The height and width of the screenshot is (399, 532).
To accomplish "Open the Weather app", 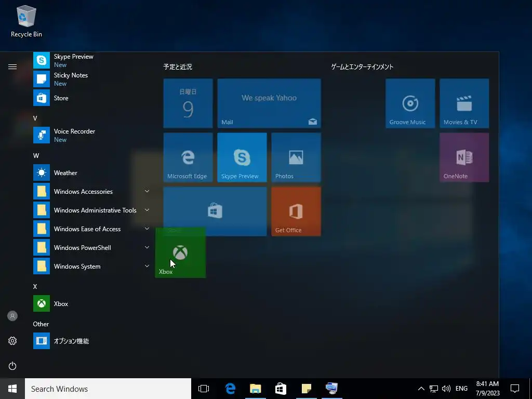I will click(91, 172).
